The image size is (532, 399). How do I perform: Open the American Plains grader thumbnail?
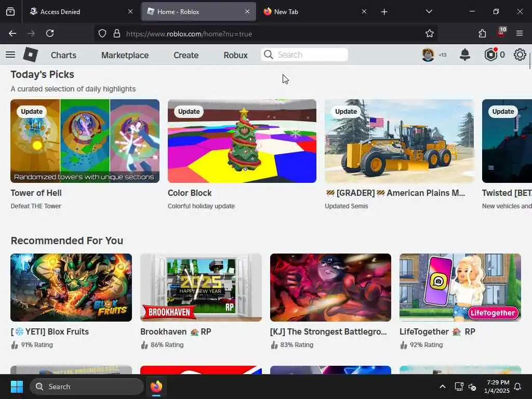pos(399,141)
